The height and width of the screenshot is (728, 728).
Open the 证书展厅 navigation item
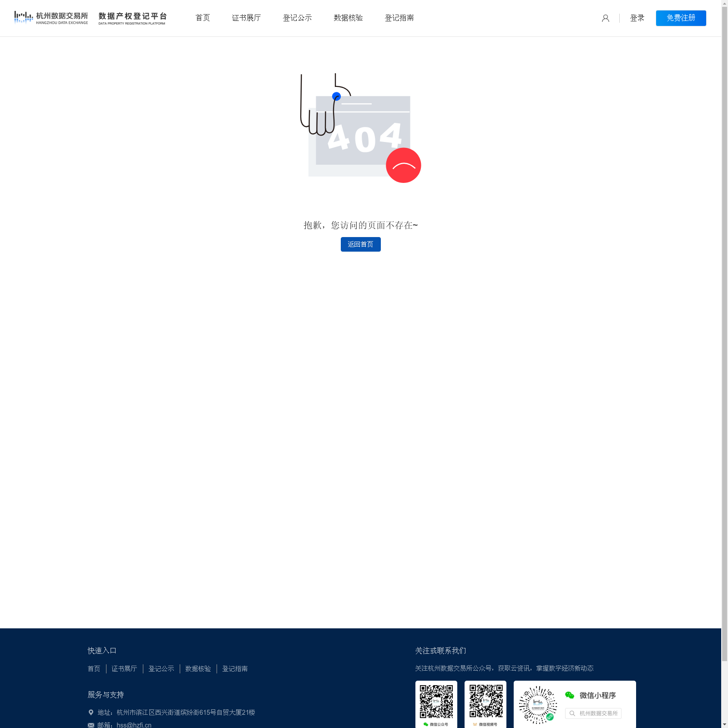tap(246, 18)
